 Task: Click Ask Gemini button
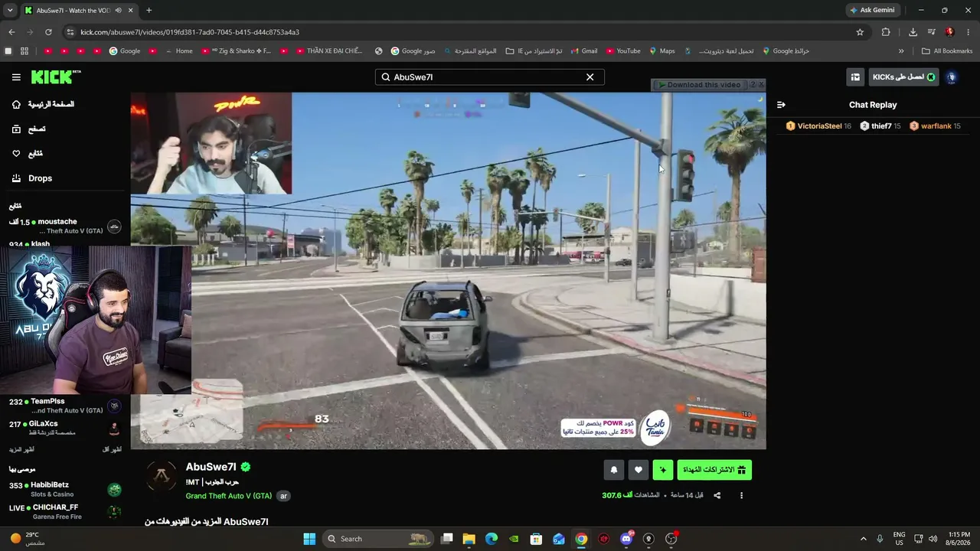click(x=872, y=10)
